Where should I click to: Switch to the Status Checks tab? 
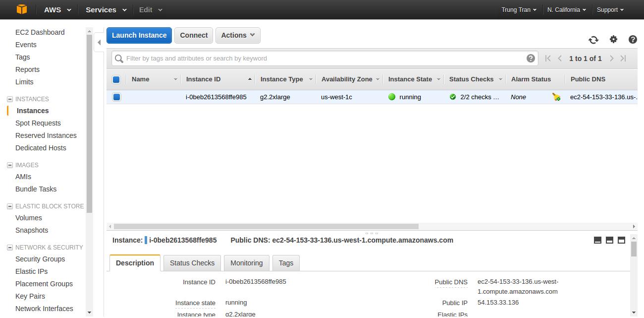pyautogui.click(x=192, y=263)
